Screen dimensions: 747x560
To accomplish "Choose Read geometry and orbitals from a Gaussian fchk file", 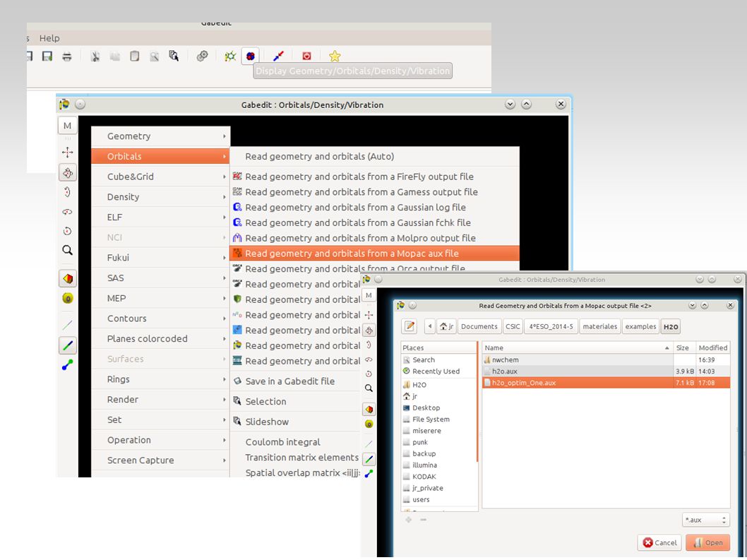I will click(374, 222).
